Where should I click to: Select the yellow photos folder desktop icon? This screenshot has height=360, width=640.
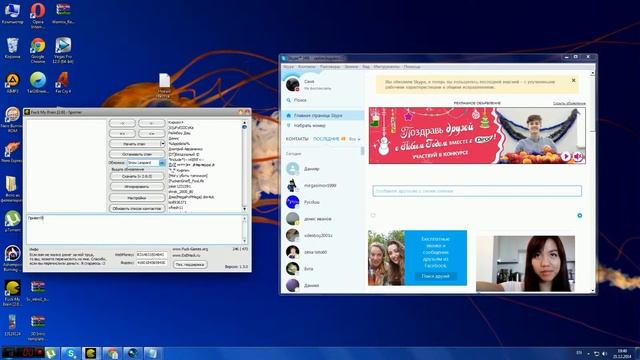coord(11,189)
